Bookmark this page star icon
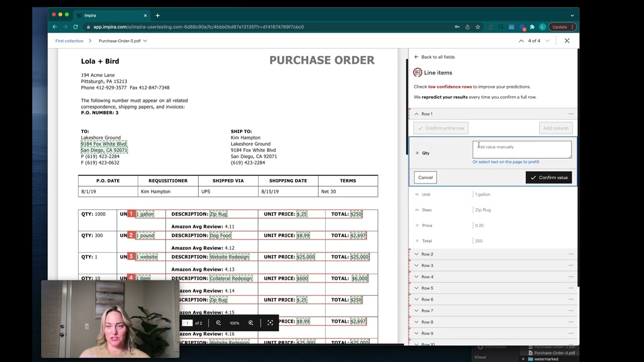 click(478, 27)
